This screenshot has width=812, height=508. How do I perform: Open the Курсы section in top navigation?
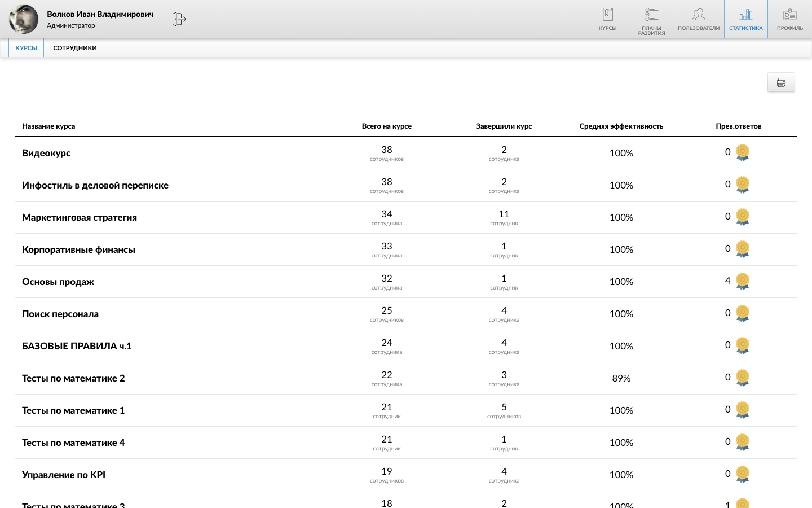[x=607, y=19]
